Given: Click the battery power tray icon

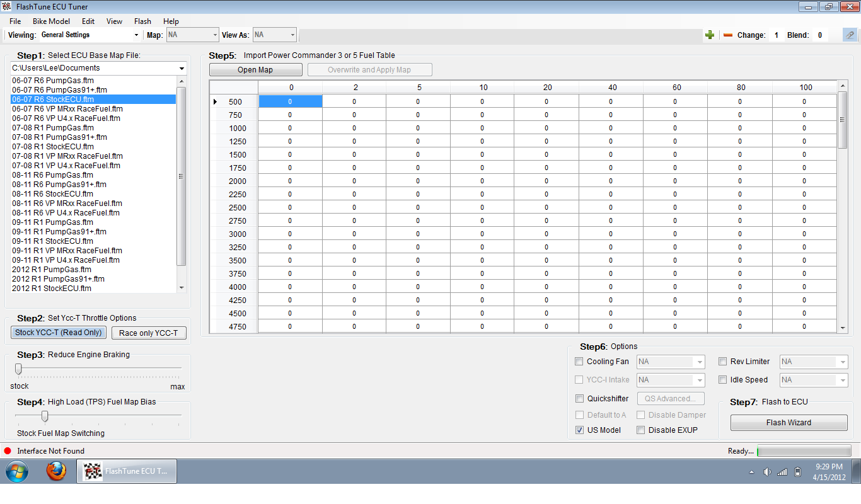Looking at the screenshot, I should click(x=797, y=472).
